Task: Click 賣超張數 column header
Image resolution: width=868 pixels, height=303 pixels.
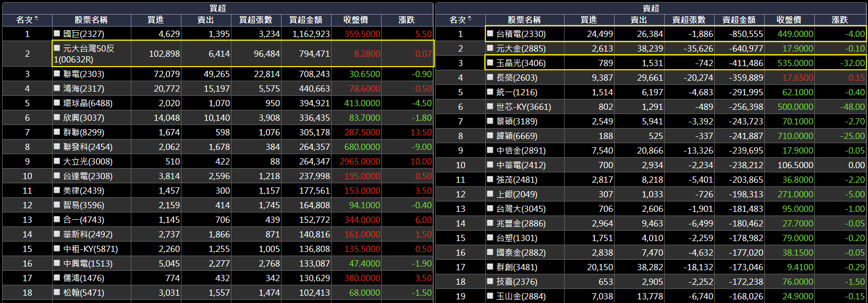Action: (689, 20)
